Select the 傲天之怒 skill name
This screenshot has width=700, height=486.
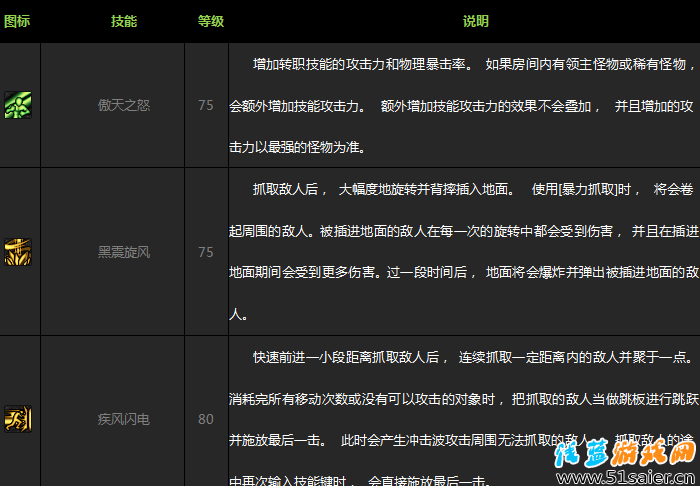tap(124, 105)
